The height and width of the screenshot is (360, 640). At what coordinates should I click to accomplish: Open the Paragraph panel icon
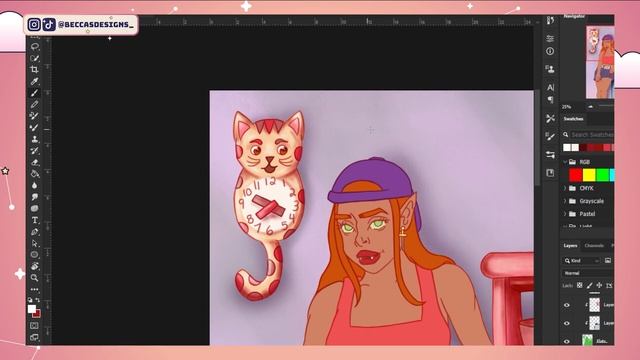coord(550,100)
